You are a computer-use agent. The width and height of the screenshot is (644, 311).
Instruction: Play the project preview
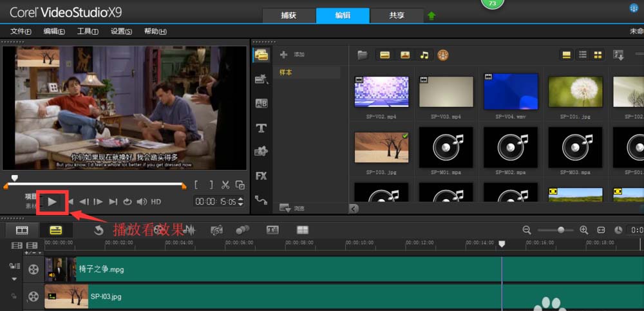(53, 202)
